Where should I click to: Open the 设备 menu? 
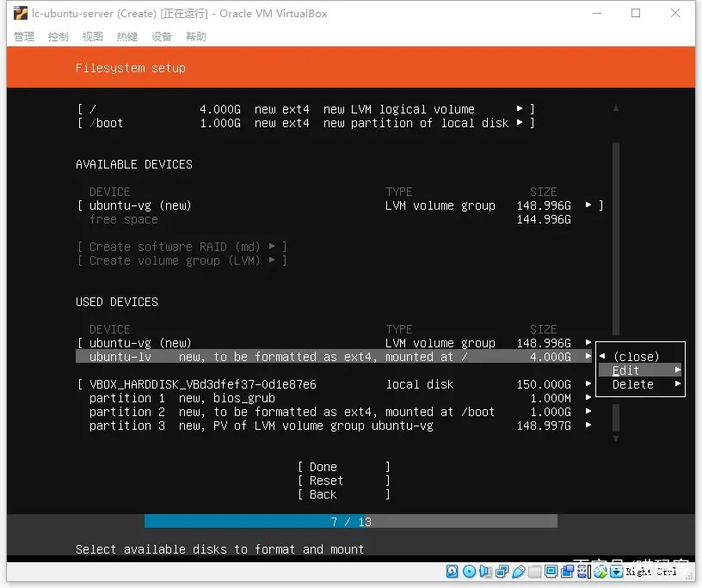[x=162, y=37]
